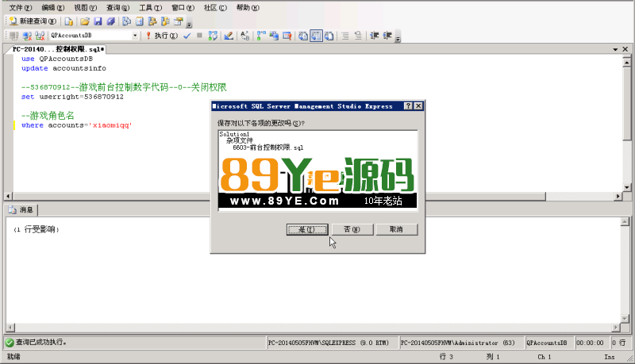Select the 控制权限.sql document tab
The image size is (635, 364).
coord(58,49)
